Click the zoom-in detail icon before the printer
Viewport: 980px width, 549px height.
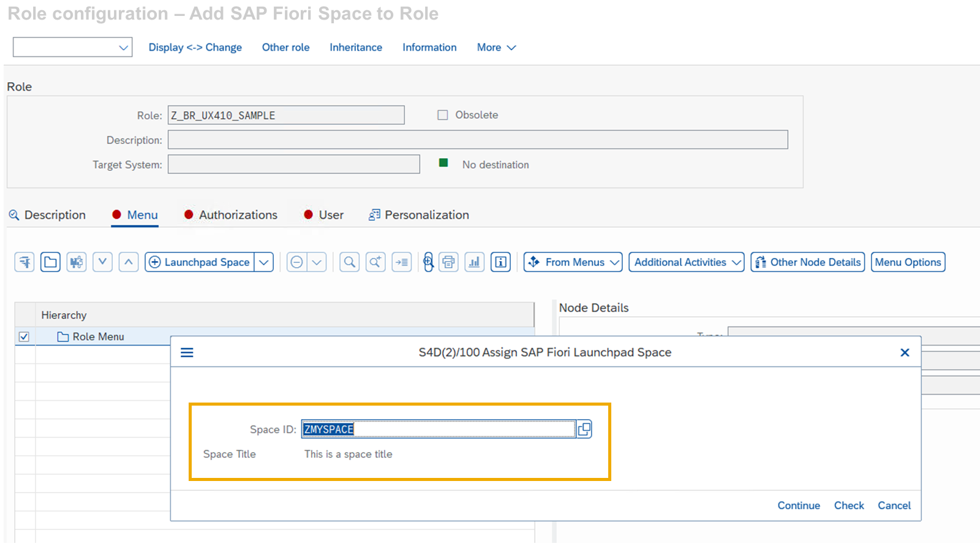(428, 262)
